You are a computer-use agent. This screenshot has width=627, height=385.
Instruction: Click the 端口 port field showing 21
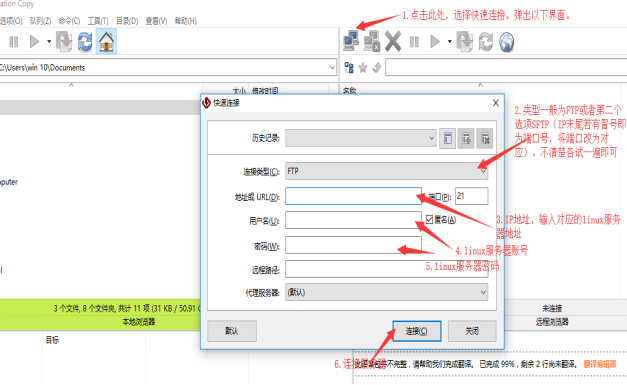[x=472, y=196]
